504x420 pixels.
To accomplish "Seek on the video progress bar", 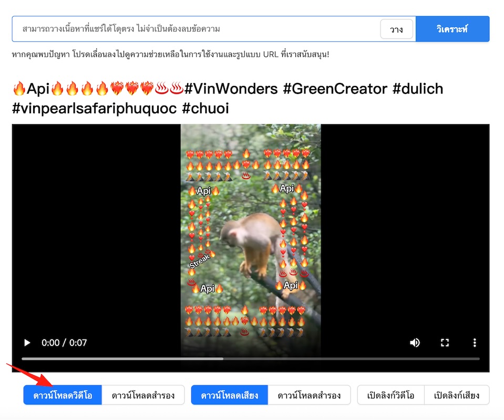I will (251, 359).
